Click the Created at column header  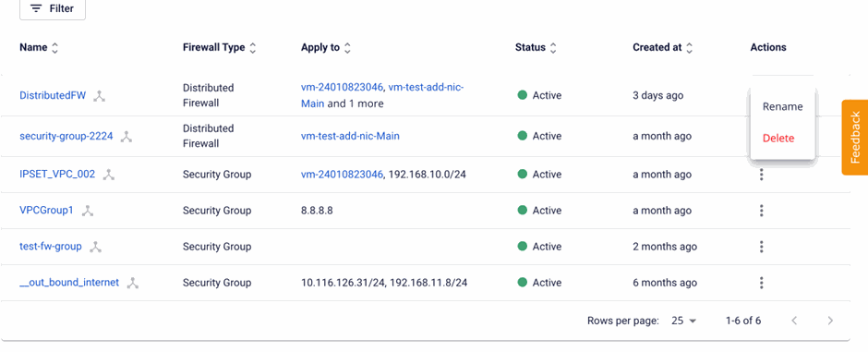pyautogui.click(x=657, y=48)
